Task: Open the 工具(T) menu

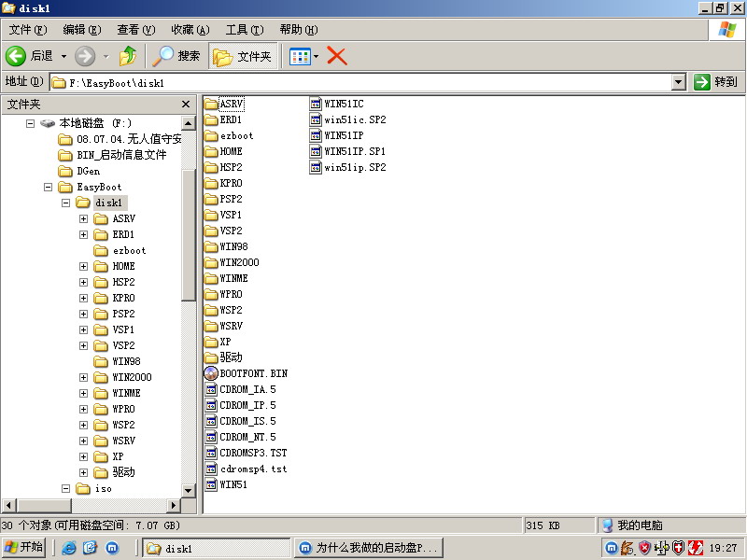Action: click(245, 30)
